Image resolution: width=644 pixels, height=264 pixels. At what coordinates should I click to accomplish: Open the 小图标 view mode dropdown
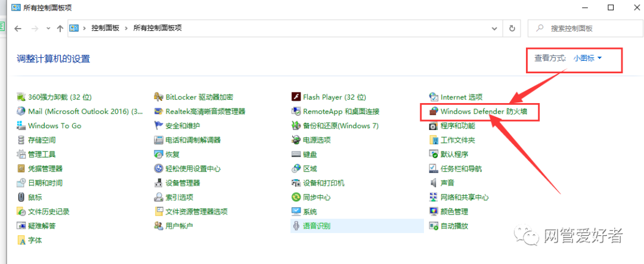tap(588, 58)
